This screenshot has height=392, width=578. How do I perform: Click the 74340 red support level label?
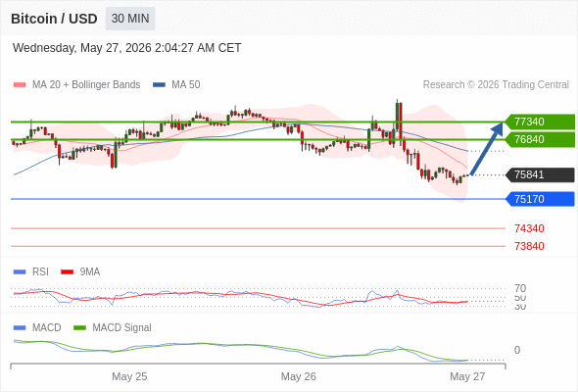point(529,228)
